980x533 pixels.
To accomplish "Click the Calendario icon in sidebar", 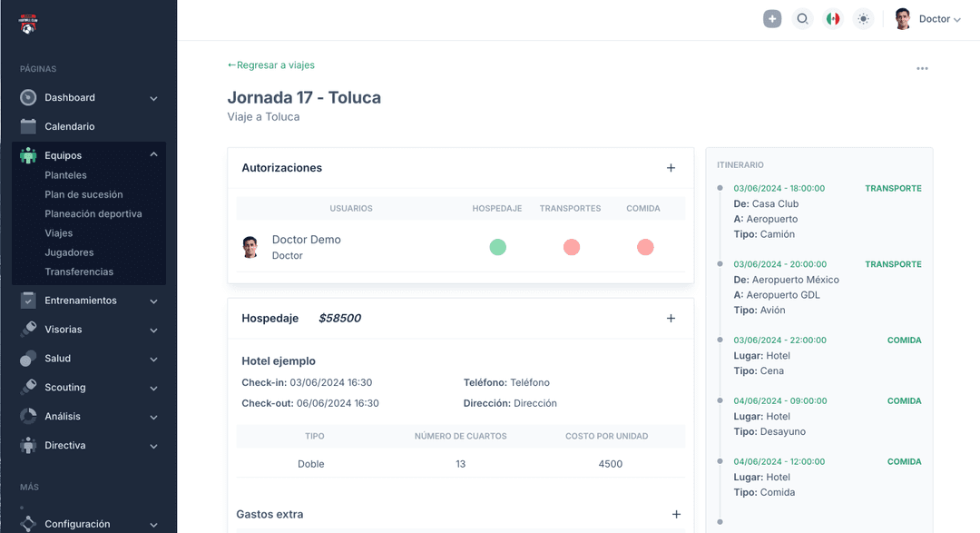I will [28, 126].
